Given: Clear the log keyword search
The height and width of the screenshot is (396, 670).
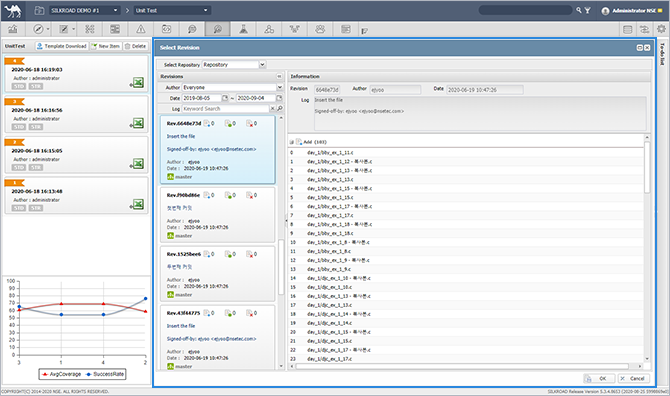Looking at the screenshot, I should tap(273, 109).
